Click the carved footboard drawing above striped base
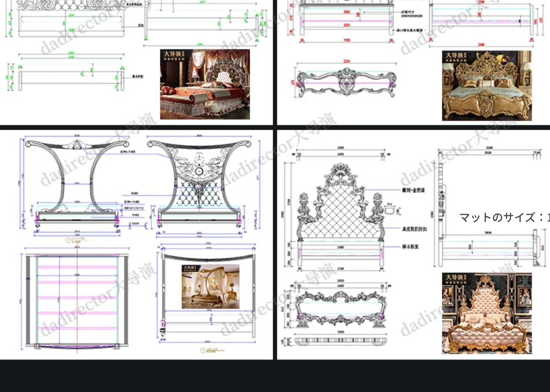Viewport: 550px width, 392px height. [341, 309]
